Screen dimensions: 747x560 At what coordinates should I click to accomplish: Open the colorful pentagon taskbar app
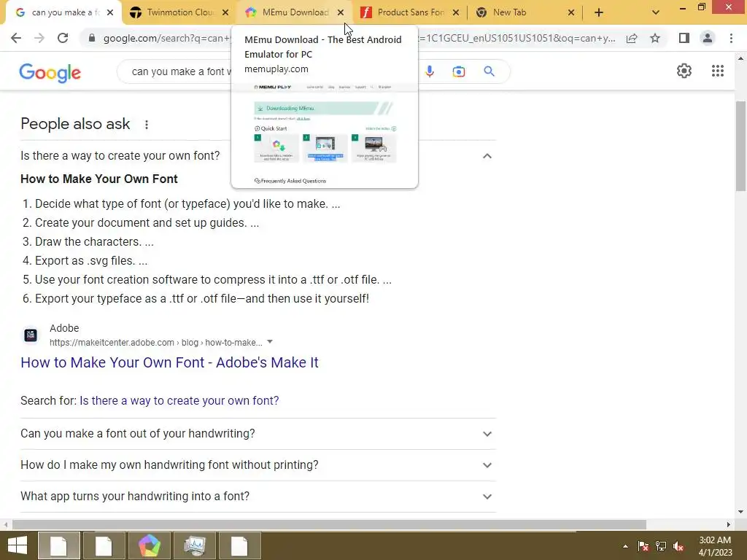click(x=149, y=545)
